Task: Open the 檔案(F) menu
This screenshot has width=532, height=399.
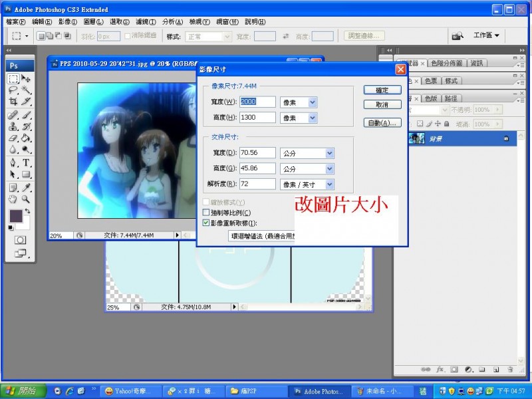Action: click(15, 22)
